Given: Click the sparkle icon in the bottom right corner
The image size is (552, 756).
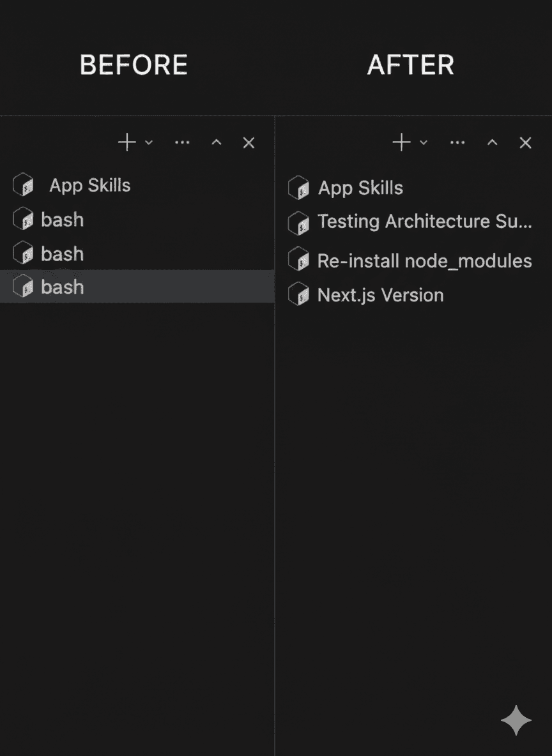Looking at the screenshot, I should click(x=515, y=720).
